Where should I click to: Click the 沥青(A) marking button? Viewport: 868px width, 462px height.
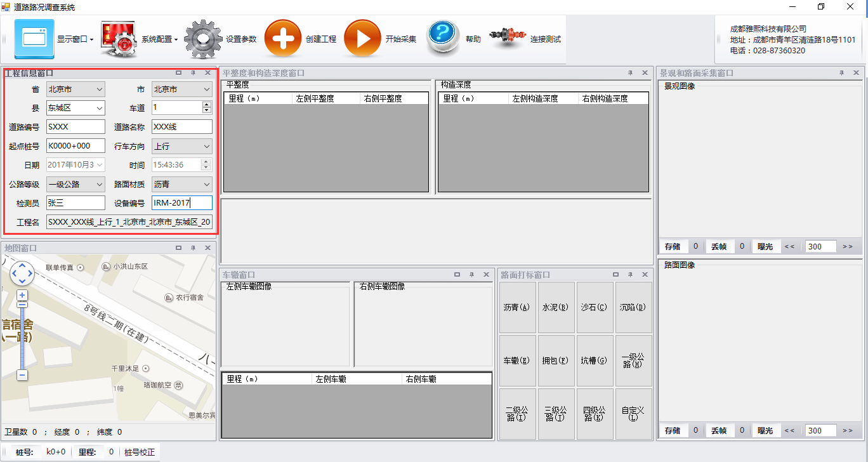point(518,308)
